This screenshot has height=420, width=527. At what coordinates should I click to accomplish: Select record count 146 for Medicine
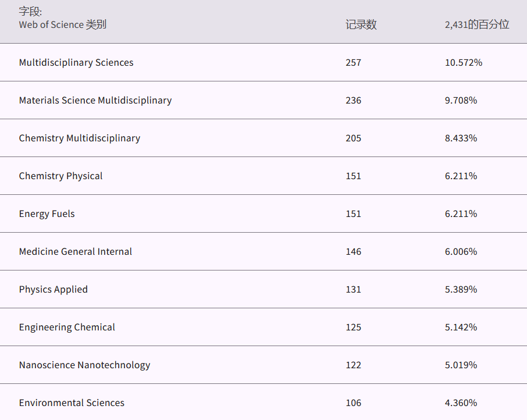click(353, 251)
